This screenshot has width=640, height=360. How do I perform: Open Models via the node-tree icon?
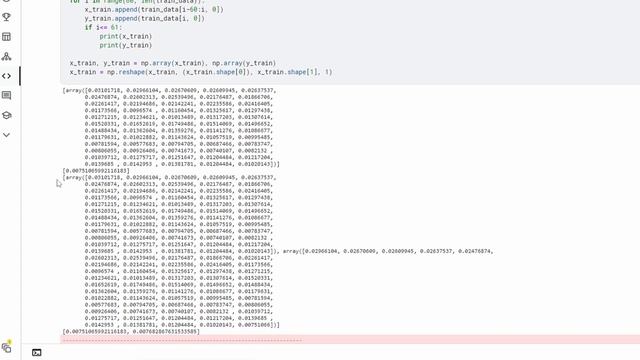[7, 56]
